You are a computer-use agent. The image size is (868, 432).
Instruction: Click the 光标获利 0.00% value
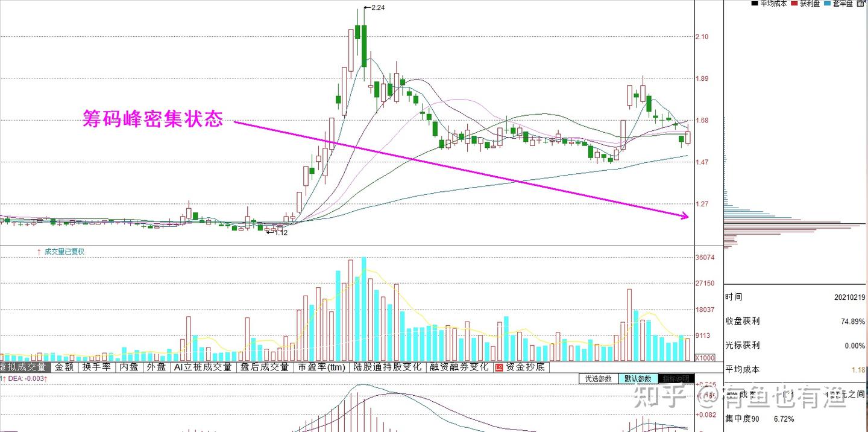pyautogui.click(x=855, y=346)
